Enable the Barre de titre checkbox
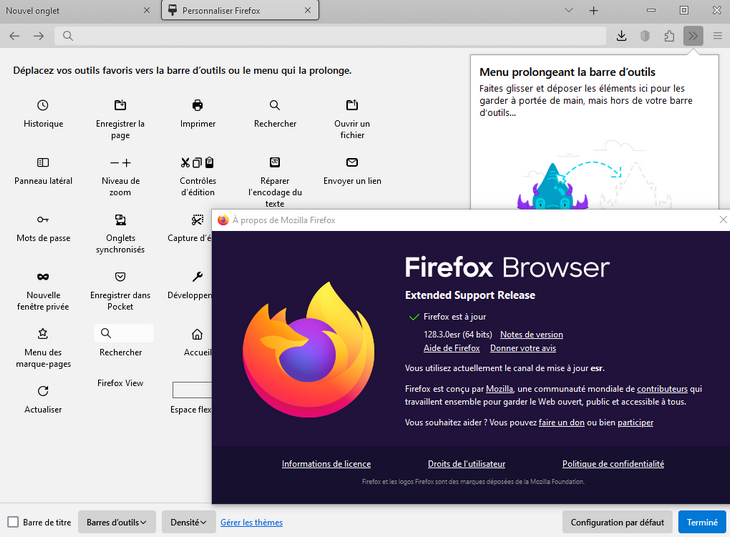The width and height of the screenshot is (730, 537). pos(13,522)
